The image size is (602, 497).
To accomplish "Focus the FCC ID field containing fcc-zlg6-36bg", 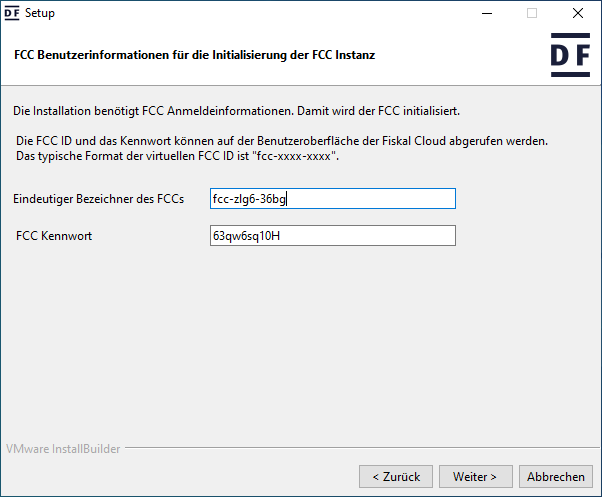I will 333,199.
